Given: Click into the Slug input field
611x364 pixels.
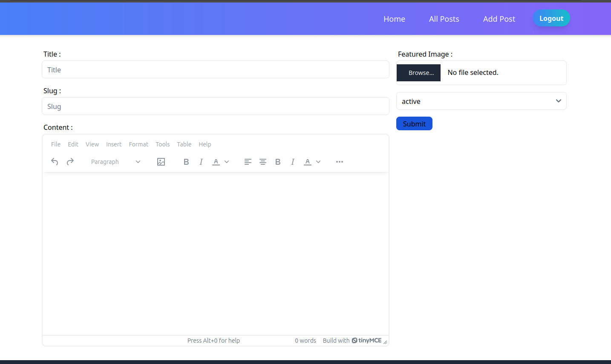Looking at the screenshot, I should coord(215,106).
